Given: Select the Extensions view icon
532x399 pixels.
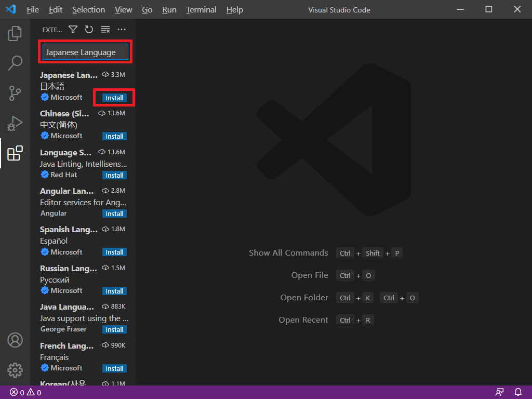Looking at the screenshot, I should click(15, 153).
